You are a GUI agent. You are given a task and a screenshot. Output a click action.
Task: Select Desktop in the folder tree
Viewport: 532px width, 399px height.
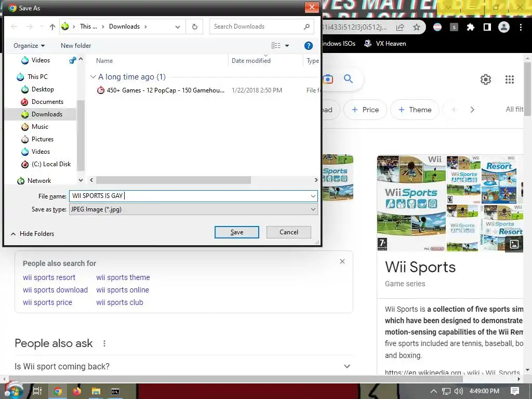click(43, 89)
